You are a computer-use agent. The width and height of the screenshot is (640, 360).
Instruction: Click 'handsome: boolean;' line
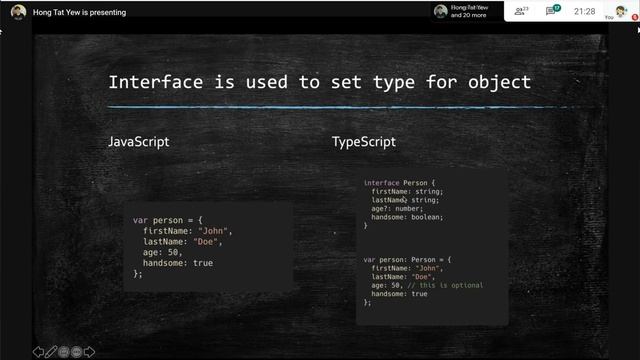click(407, 217)
